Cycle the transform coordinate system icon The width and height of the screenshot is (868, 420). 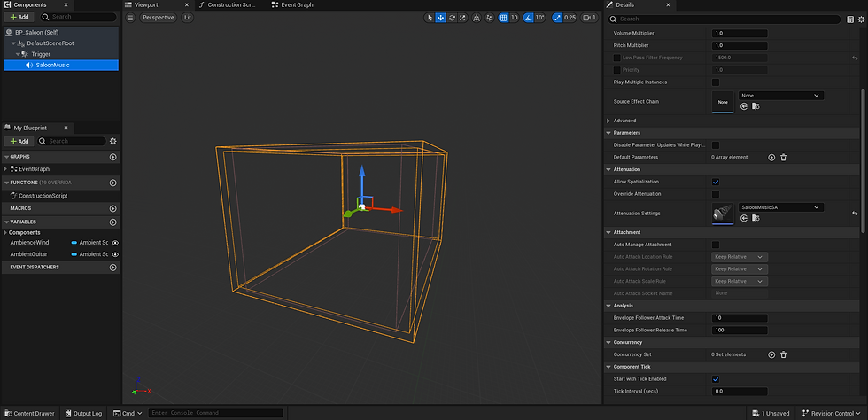point(477,18)
